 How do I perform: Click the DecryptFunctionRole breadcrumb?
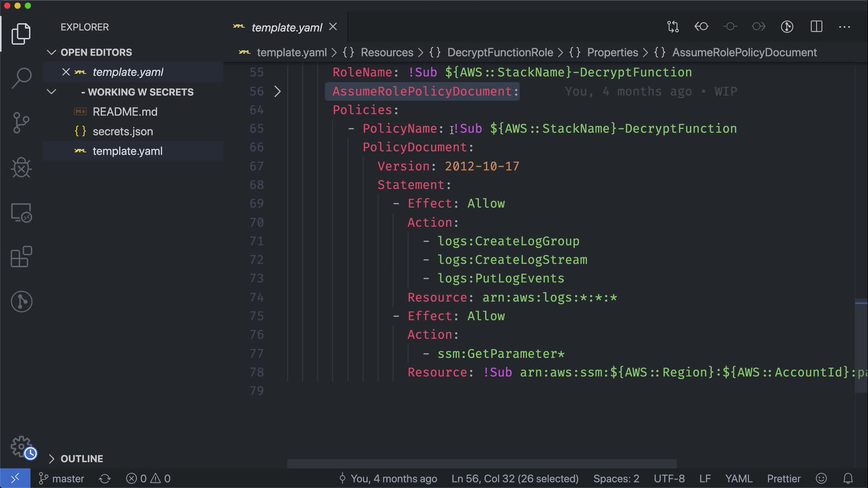pos(500,52)
